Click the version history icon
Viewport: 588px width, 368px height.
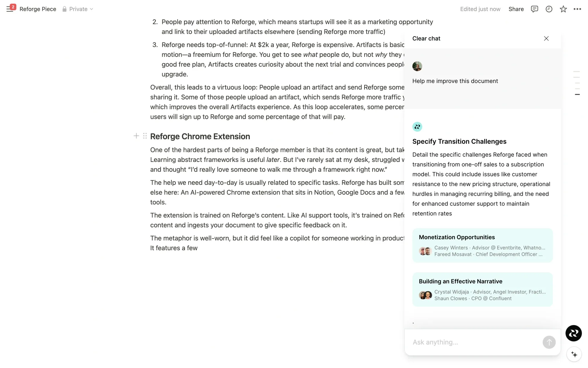pos(549,9)
